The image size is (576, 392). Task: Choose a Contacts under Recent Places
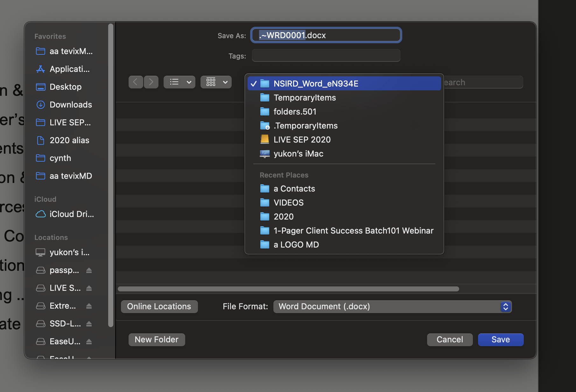click(294, 188)
